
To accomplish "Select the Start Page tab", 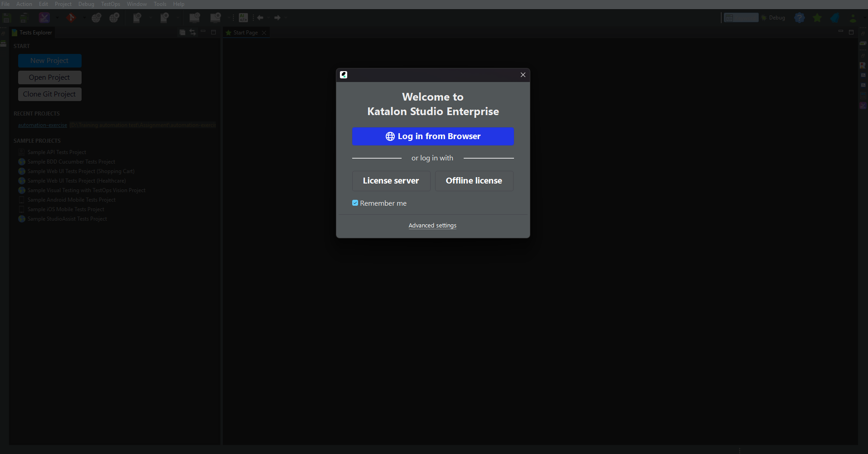I will [245, 33].
